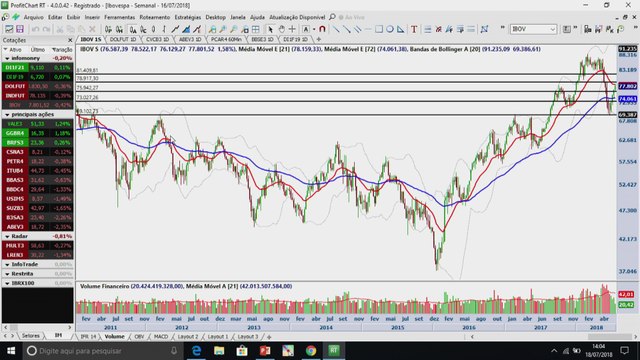Open PowerPoint from the taskbar
Viewport: 640px width, 360px height.
pyautogui.click(x=265, y=351)
